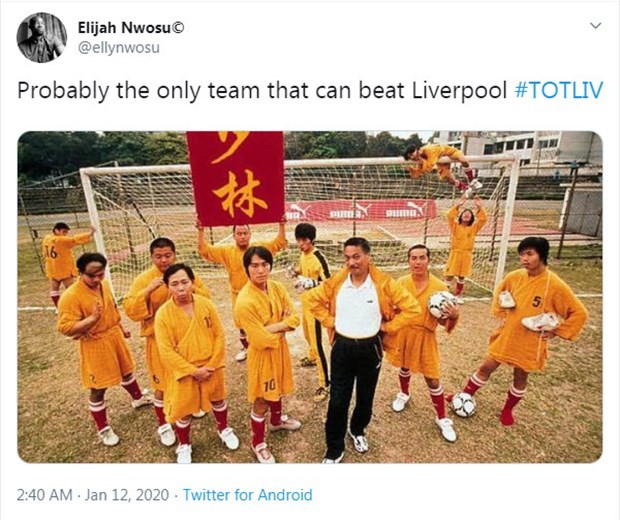Click the player wearing number 10
This screenshot has height=520, width=620.
tap(267, 350)
